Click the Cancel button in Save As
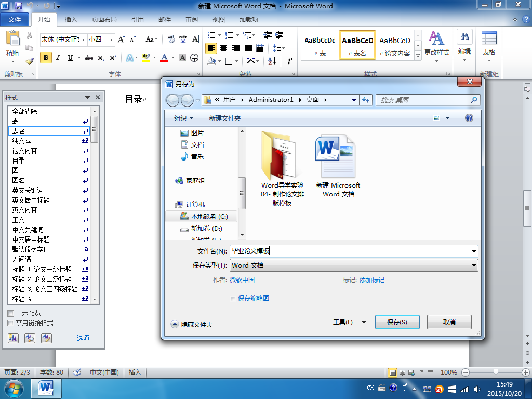 coord(449,322)
